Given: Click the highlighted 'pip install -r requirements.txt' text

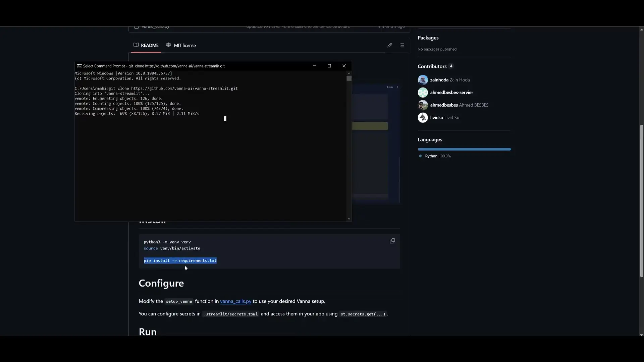Looking at the screenshot, I should click(180, 261).
